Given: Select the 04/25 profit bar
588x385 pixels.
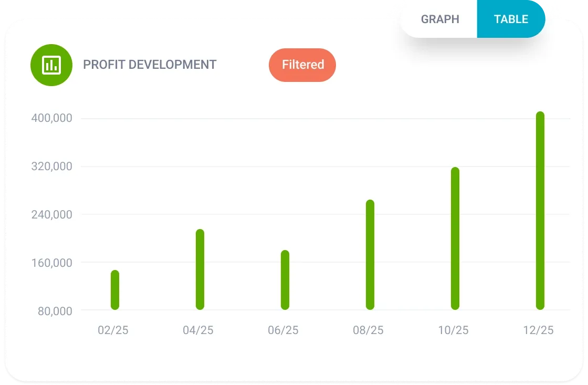Looking at the screenshot, I should click(199, 268).
